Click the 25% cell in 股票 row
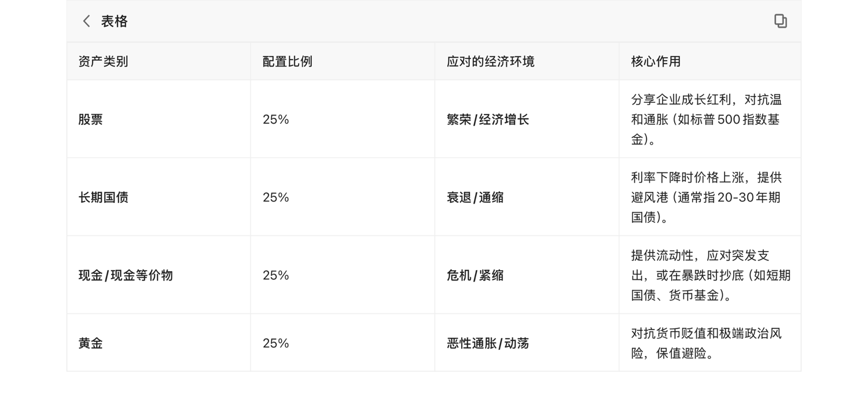The height and width of the screenshot is (399, 868). click(276, 120)
